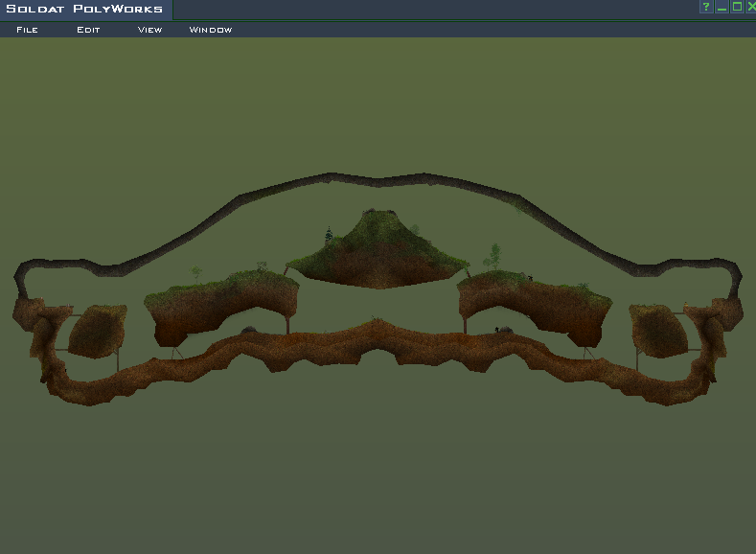Open the Window menu
Screen dimensions: 756x554
pyautogui.click(x=211, y=30)
